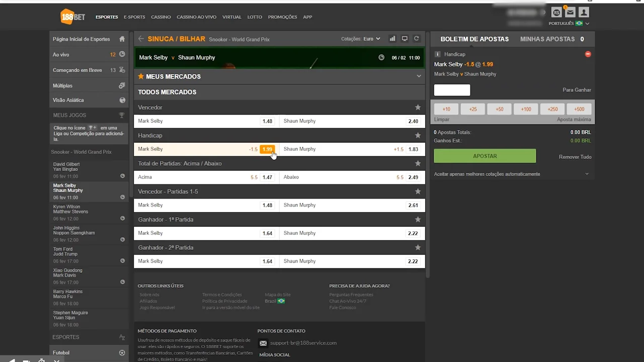Add +10 to the stake
644x362 pixels.
(x=446, y=109)
